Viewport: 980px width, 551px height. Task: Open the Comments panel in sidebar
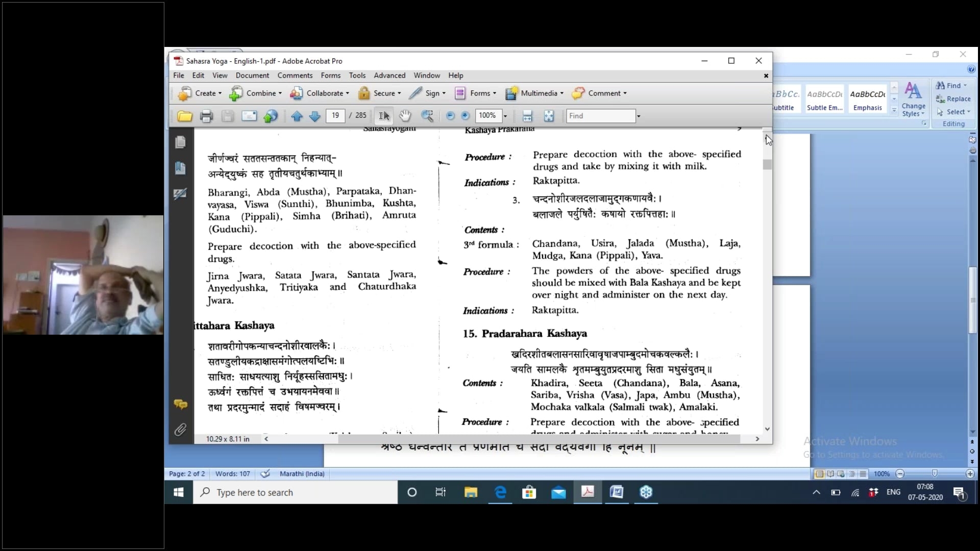tap(180, 405)
